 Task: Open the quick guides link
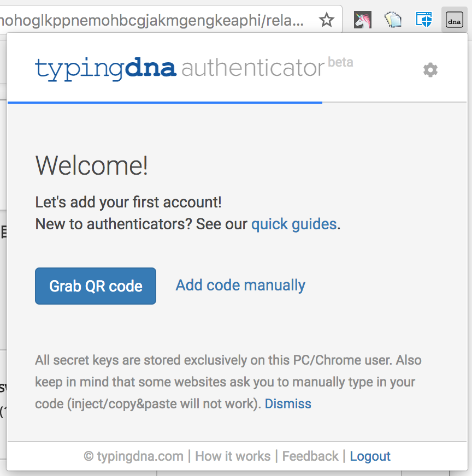tap(294, 224)
